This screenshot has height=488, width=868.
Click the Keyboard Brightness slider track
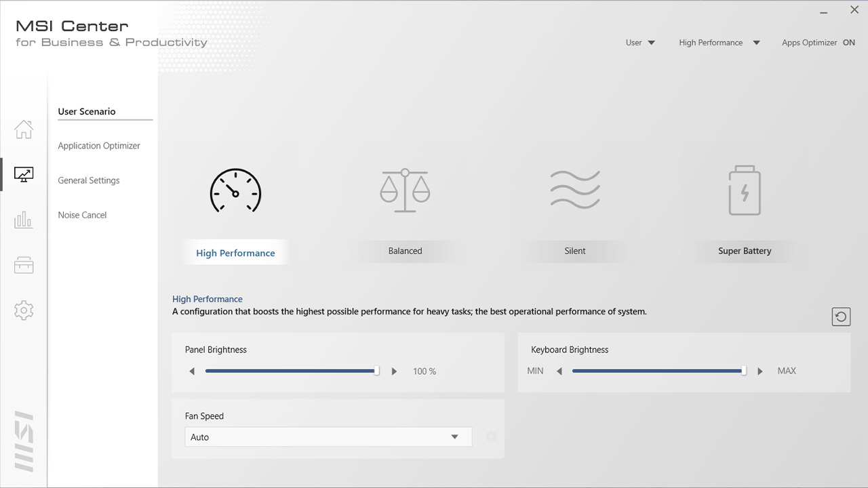click(x=658, y=371)
